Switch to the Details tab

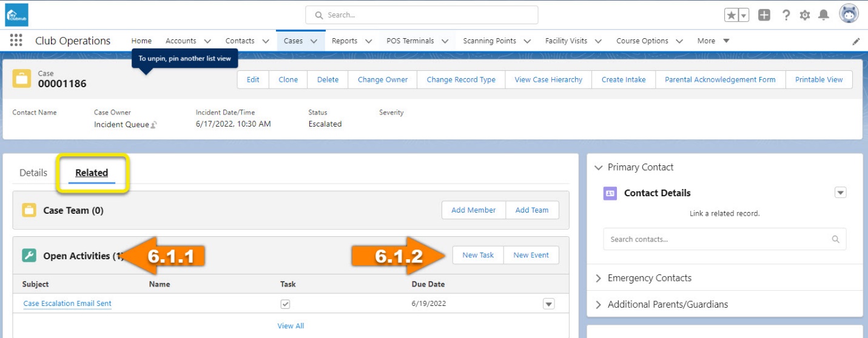33,173
